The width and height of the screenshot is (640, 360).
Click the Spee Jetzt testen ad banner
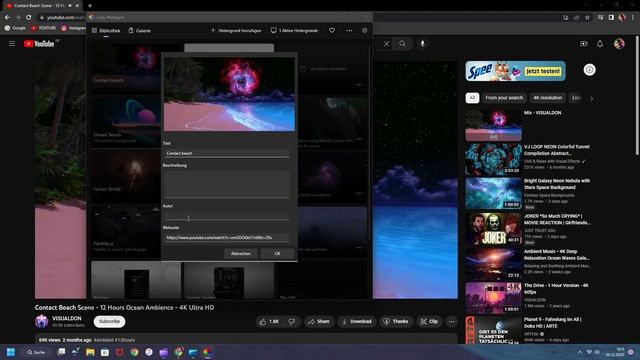point(515,71)
